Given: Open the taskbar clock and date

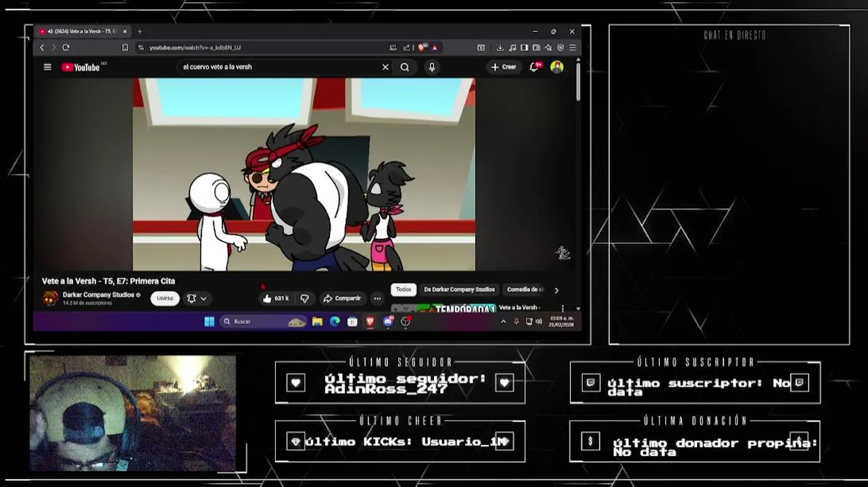Looking at the screenshot, I should [x=562, y=322].
